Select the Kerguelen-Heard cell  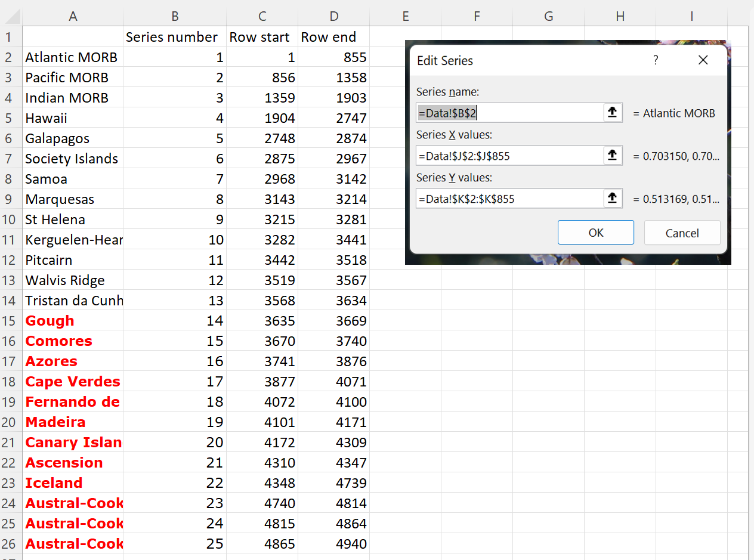coord(73,240)
